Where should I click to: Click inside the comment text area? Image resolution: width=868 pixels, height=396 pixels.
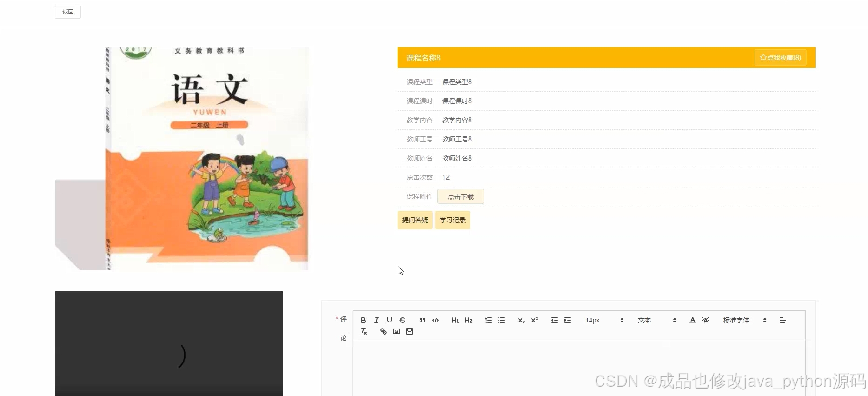pos(579,369)
